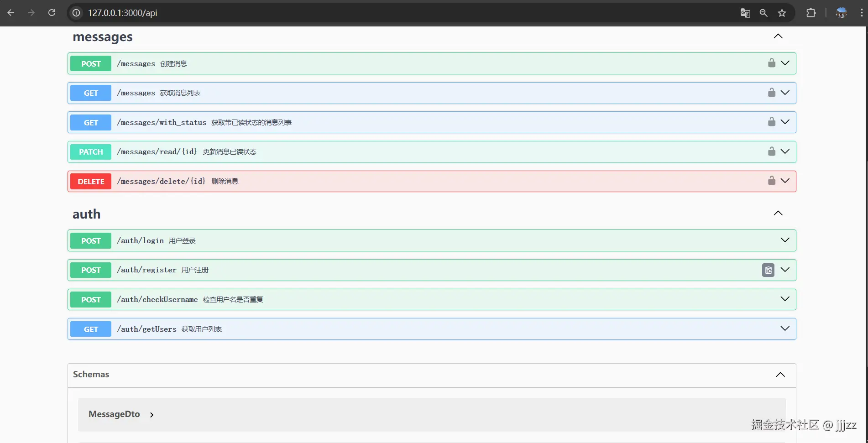Expand the /auth/checkUsername endpoint arrow
Screen dimensions: 868x443
click(785, 299)
